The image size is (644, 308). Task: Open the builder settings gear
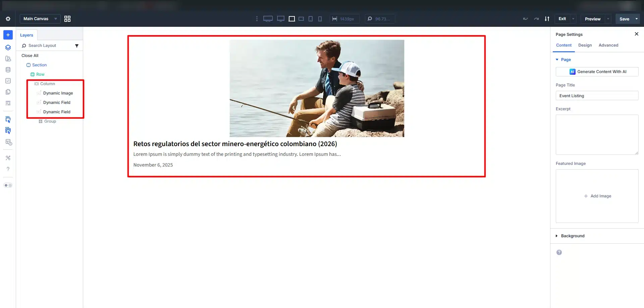(8, 19)
